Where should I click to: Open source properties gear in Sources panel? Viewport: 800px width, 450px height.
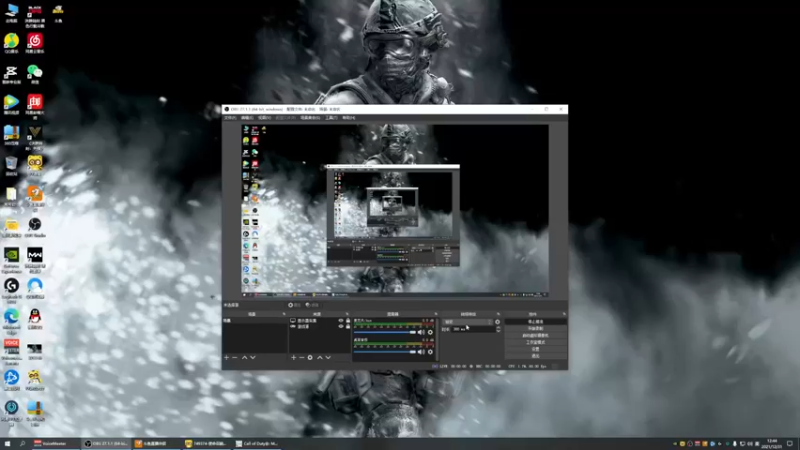(x=310, y=357)
